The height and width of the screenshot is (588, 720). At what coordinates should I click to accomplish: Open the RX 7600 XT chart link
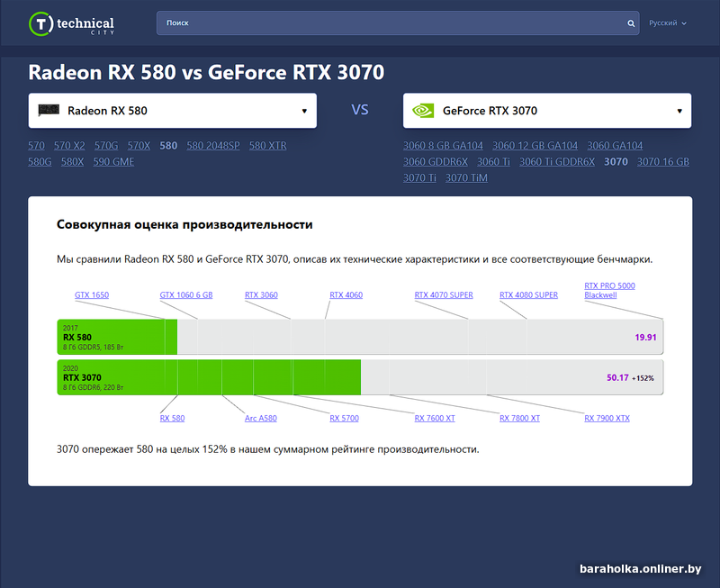click(x=435, y=418)
